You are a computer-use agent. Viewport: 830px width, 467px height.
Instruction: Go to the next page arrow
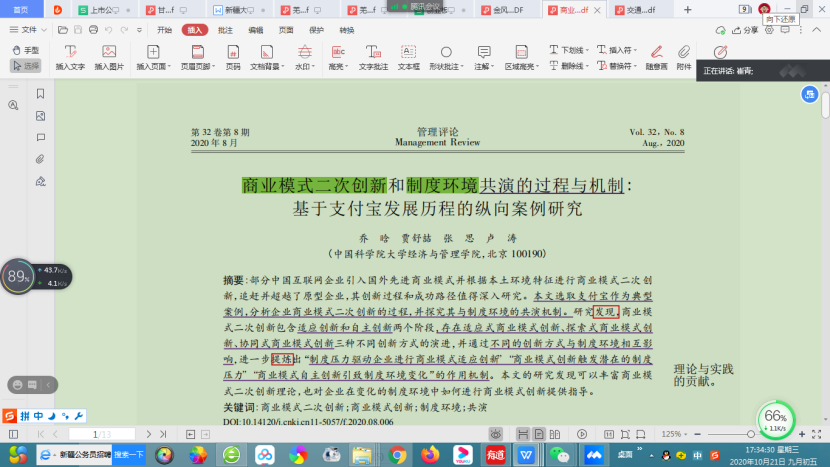click(149, 434)
